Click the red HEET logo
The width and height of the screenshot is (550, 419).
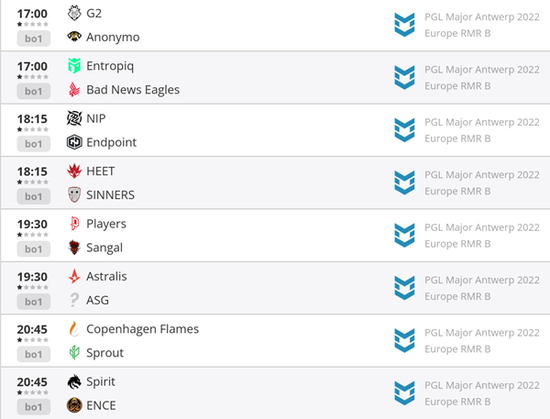(74, 171)
